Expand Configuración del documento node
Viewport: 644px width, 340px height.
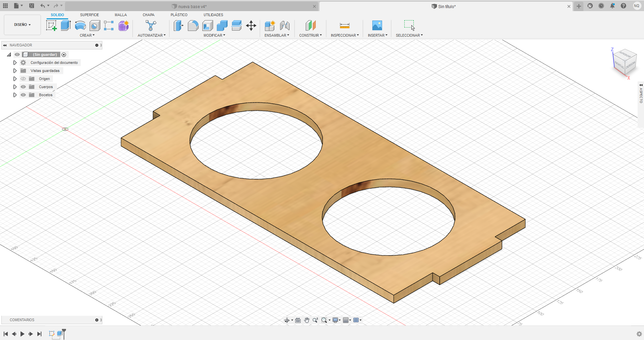click(x=15, y=63)
